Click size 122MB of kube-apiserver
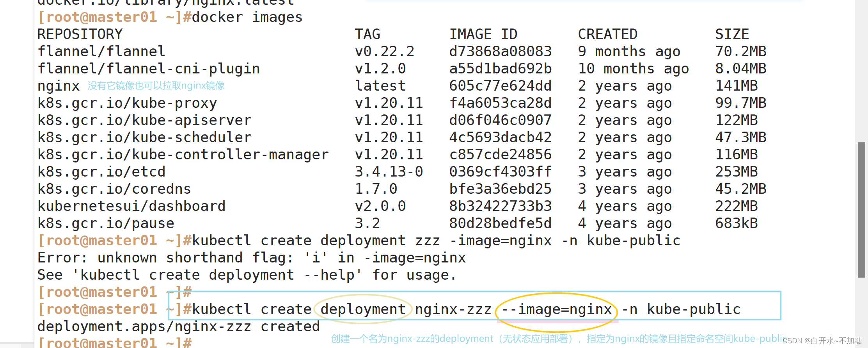Screen dimensions: 868x348 click(x=737, y=120)
